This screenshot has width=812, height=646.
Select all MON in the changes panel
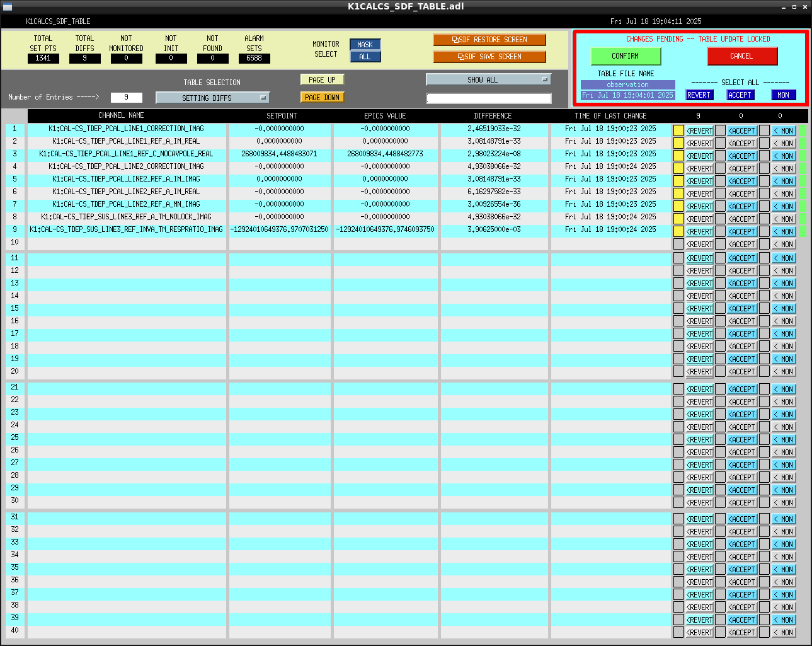click(x=783, y=95)
